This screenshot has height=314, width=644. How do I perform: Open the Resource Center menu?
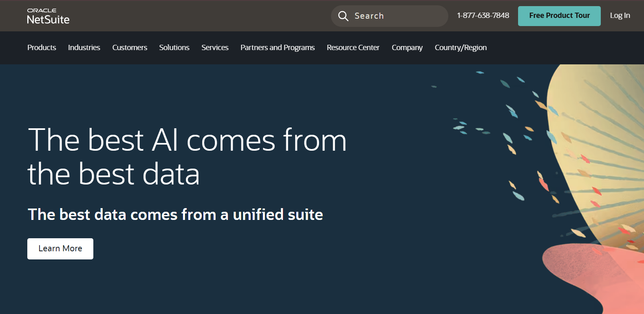point(353,48)
